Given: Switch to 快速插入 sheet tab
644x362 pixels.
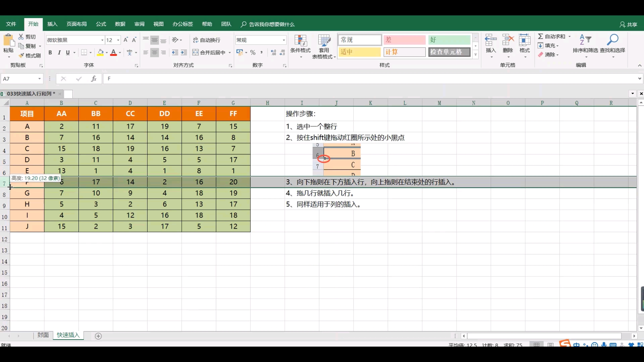Looking at the screenshot, I should click(68, 335).
